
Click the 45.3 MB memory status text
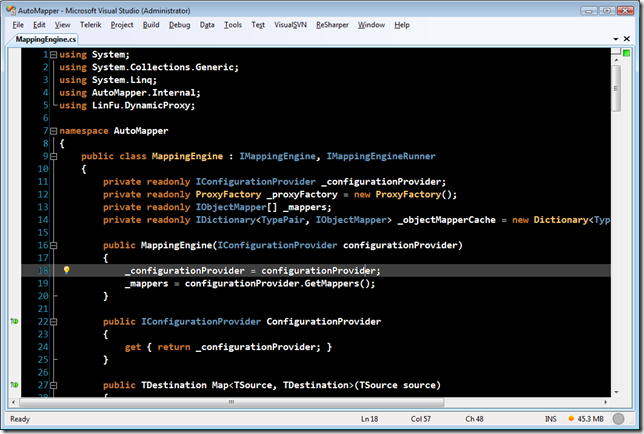tap(591, 419)
